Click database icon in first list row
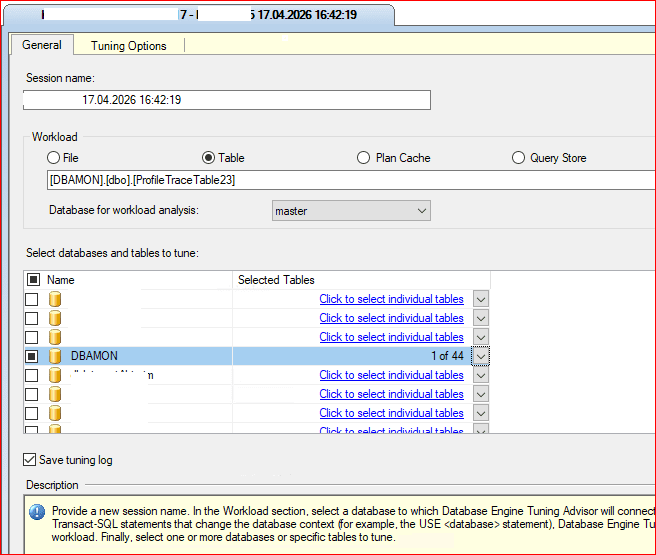656x555 pixels. pyautogui.click(x=55, y=299)
